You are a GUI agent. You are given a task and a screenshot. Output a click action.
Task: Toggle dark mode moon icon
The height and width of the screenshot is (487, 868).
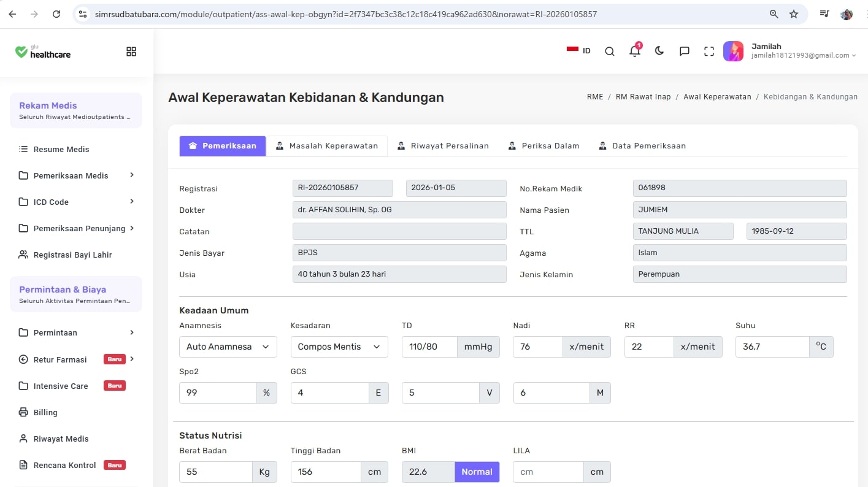point(659,51)
